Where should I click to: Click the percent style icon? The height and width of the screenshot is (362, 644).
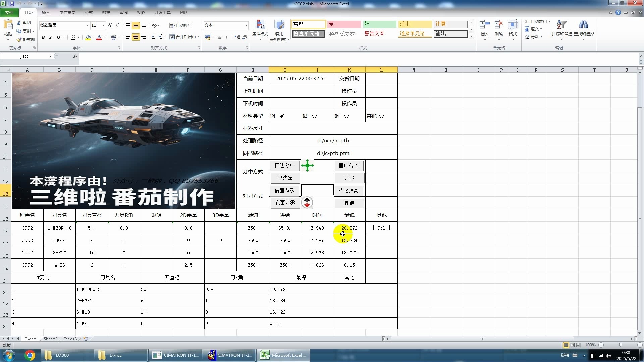pos(219,37)
